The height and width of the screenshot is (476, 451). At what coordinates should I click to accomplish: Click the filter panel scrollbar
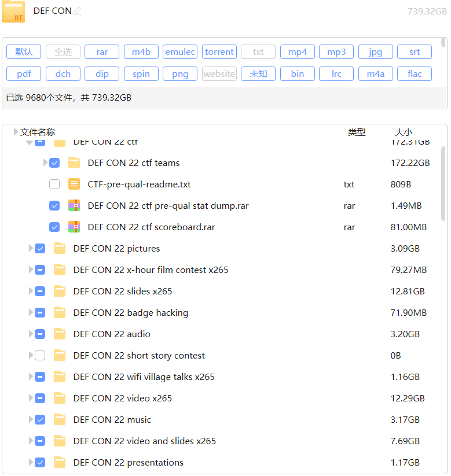point(443,42)
